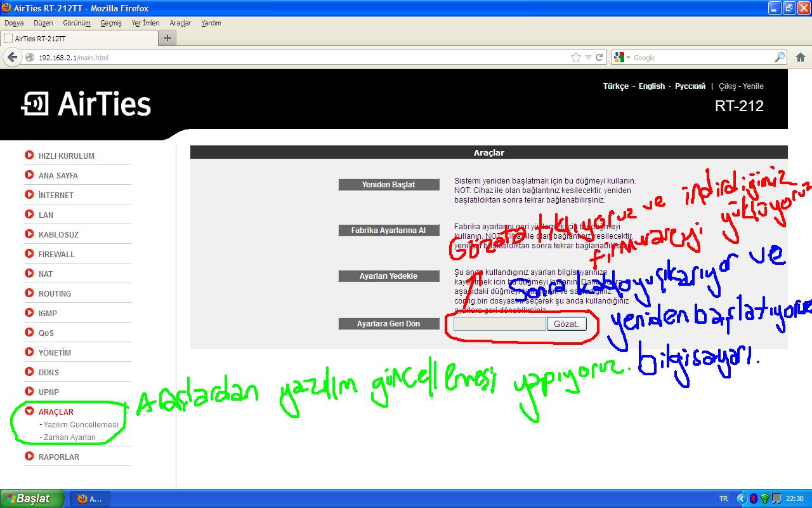This screenshot has height=508, width=812.
Task: Collapse ARAÇLAR with its down arrow
Action: click(x=29, y=411)
